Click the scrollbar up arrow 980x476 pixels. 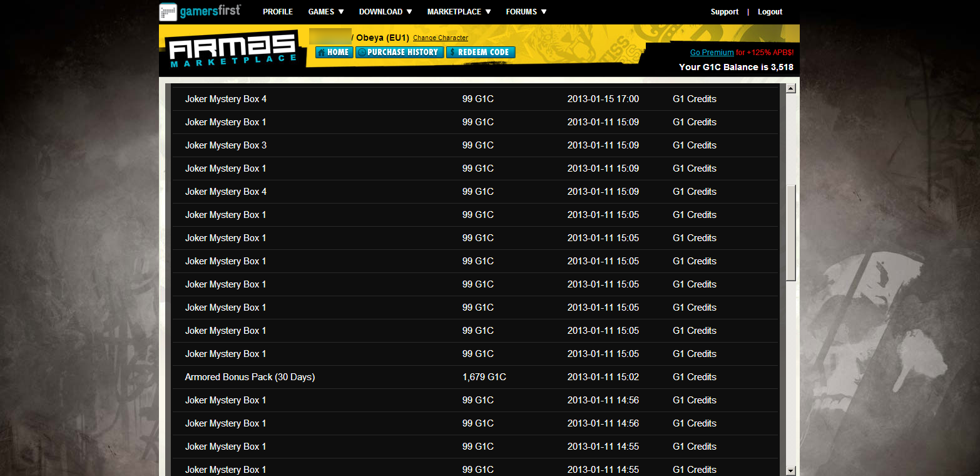(790, 89)
